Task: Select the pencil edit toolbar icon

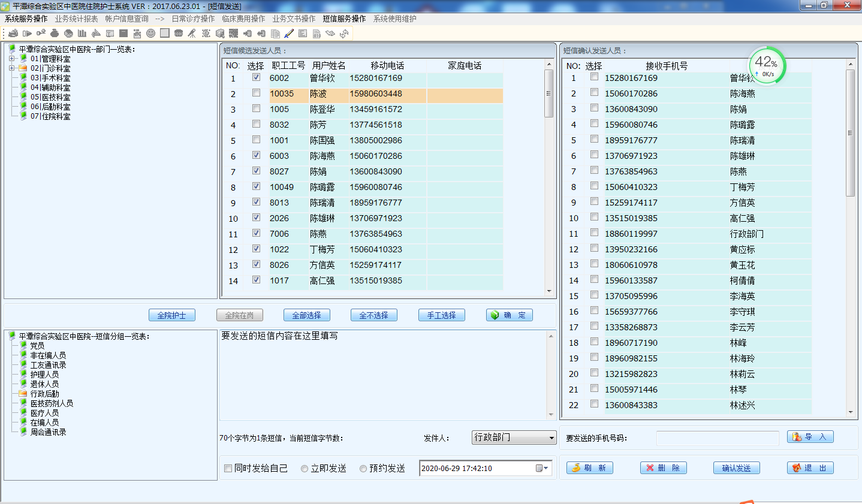Action: [289, 34]
